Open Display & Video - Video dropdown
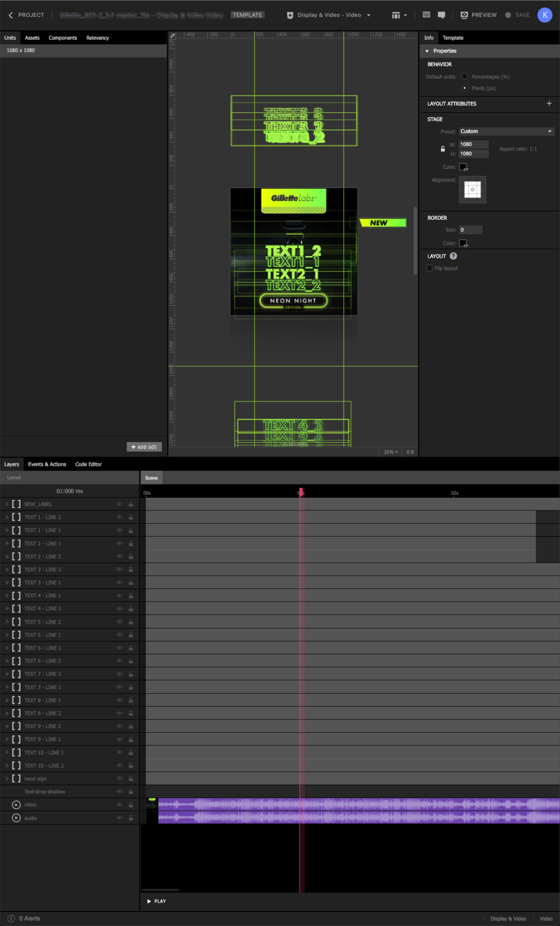Viewport: 560px width, 926px height. 329,15
